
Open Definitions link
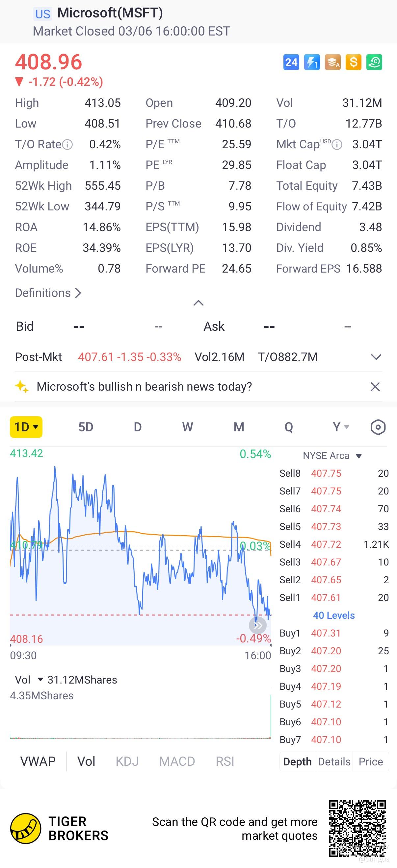[48, 293]
